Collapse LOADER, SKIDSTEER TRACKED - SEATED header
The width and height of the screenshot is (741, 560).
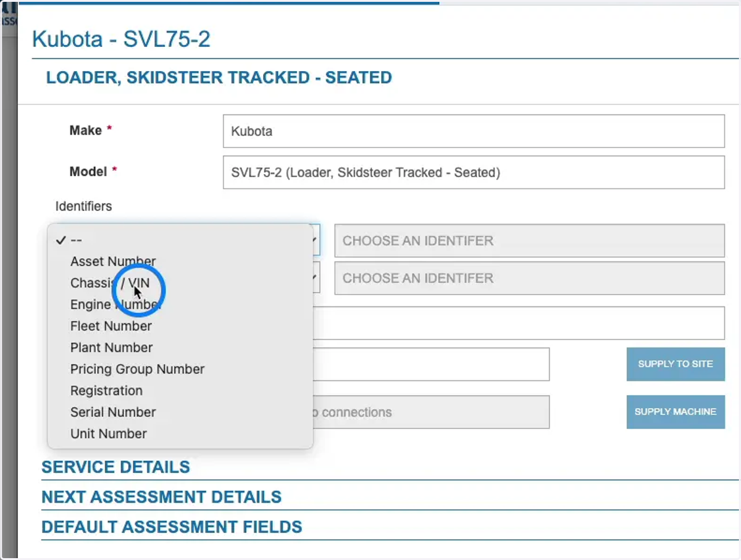219,78
